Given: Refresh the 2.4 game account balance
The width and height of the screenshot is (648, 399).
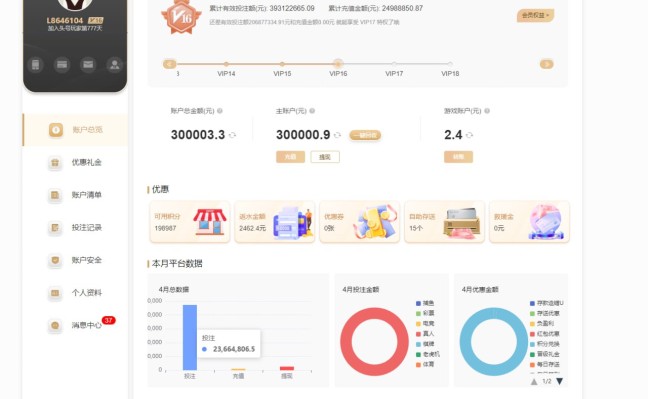Looking at the screenshot, I should (469, 135).
